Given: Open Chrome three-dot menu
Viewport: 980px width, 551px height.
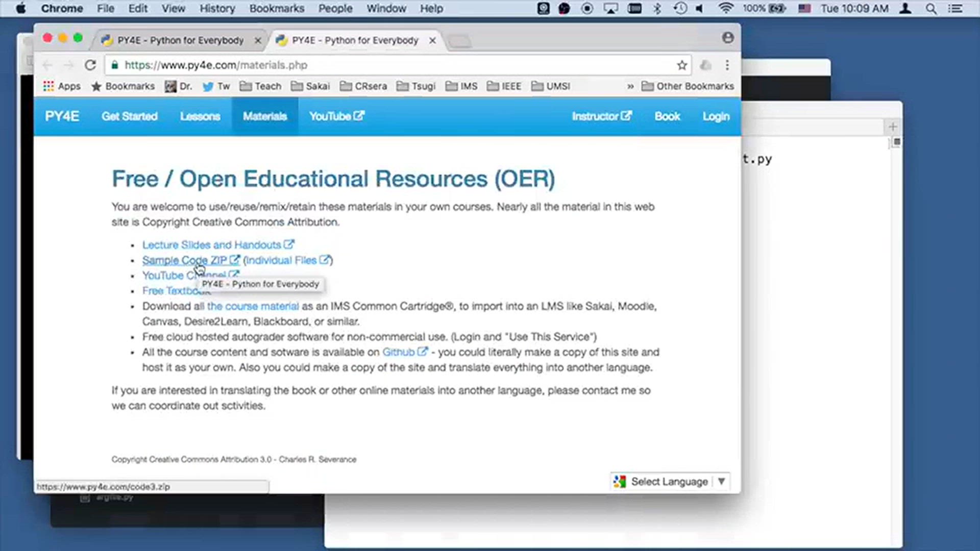Looking at the screenshot, I should pyautogui.click(x=727, y=65).
